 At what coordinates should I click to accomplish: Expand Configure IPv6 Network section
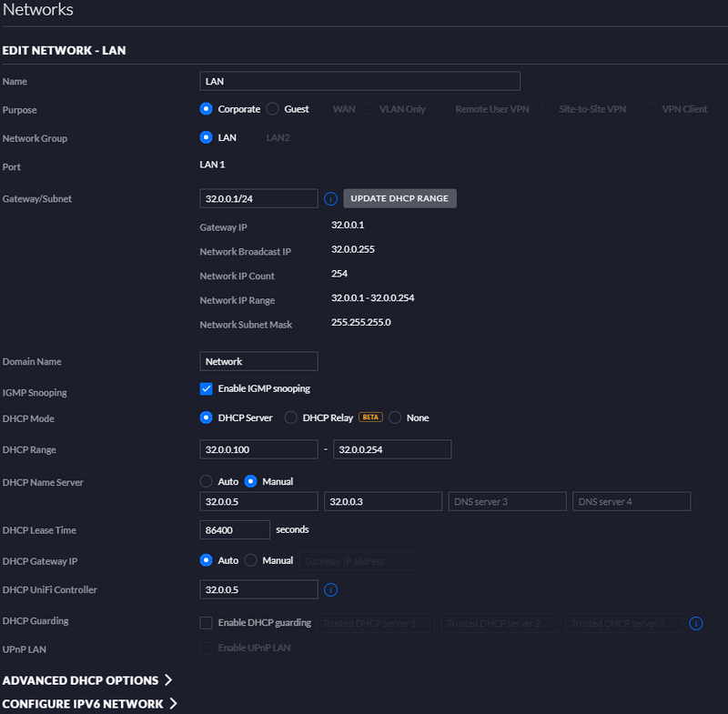pos(89,704)
